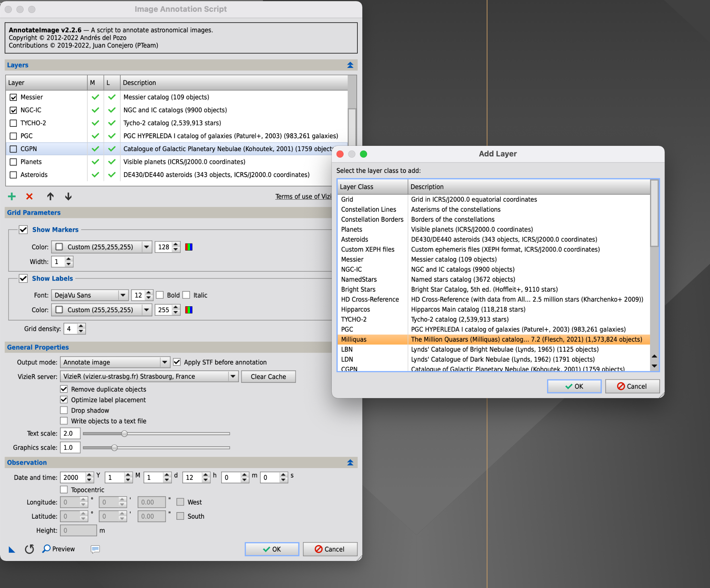Screen dimensions: 710x588
Task: Uncheck the Messier layer checkbox
Action: point(13,97)
